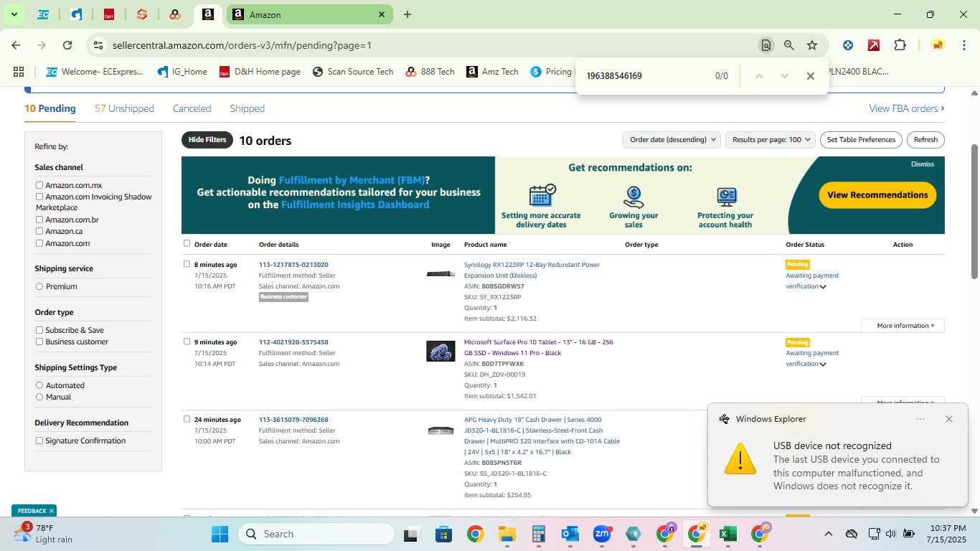This screenshot has height=551, width=980.
Task: Open Results per page dropdown
Action: click(x=771, y=140)
